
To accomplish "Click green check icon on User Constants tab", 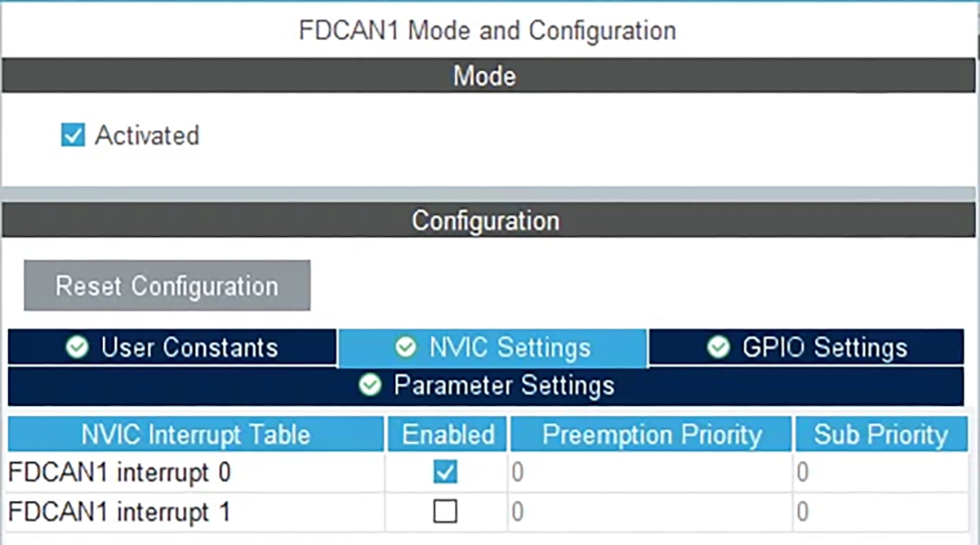I will point(78,348).
